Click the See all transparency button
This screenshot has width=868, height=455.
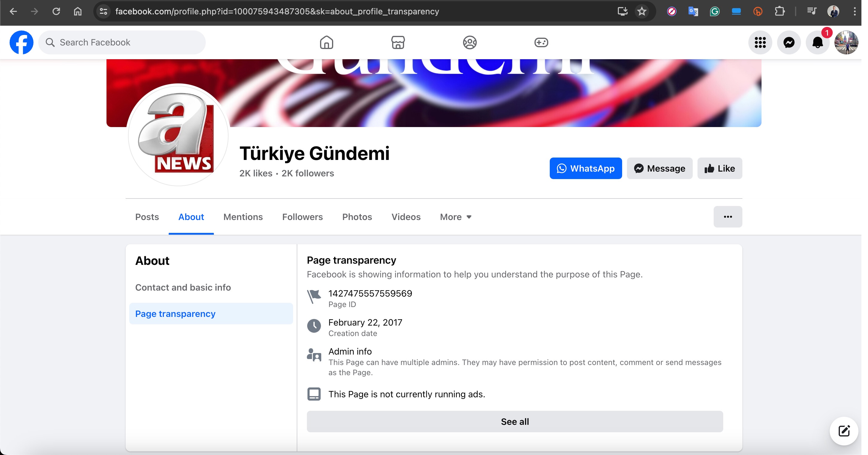click(514, 422)
